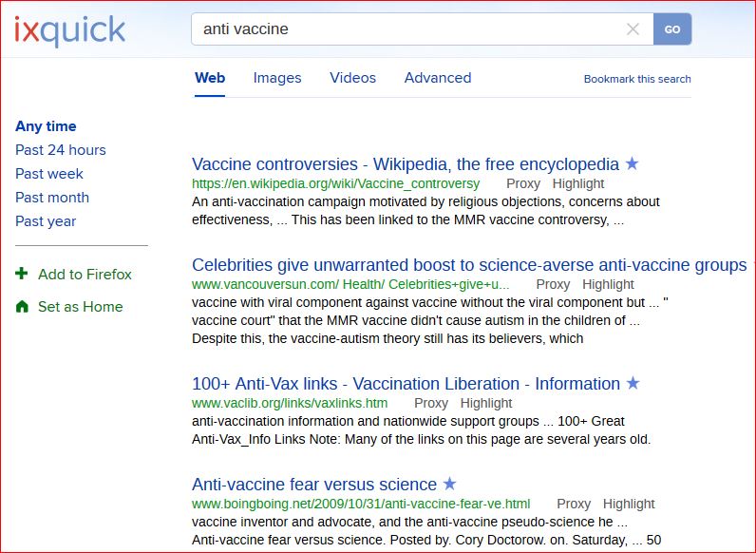
Task: Open the boingboing.net result URL
Action: [x=361, y=505]
